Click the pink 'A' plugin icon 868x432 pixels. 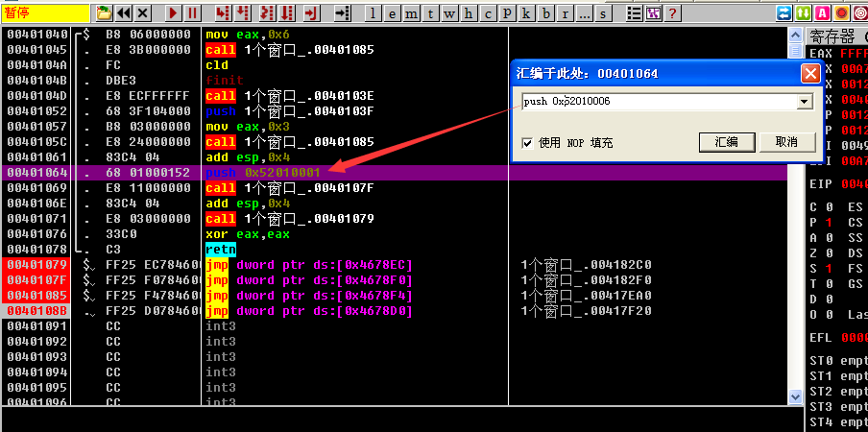tap(823, 12)
